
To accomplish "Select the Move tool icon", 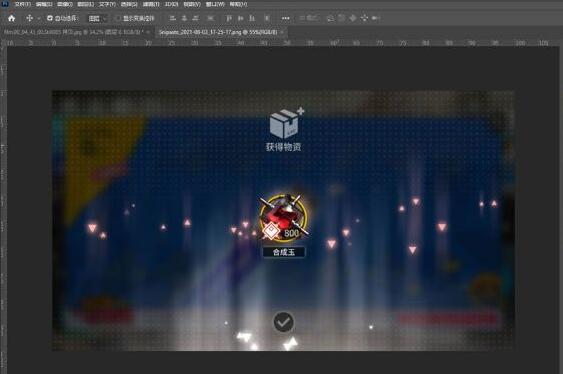I will coord(29,18).
